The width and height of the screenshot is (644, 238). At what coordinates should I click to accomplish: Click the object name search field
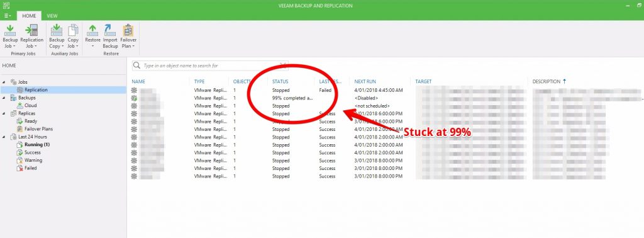pyautogui.click(x=210, y=65)
